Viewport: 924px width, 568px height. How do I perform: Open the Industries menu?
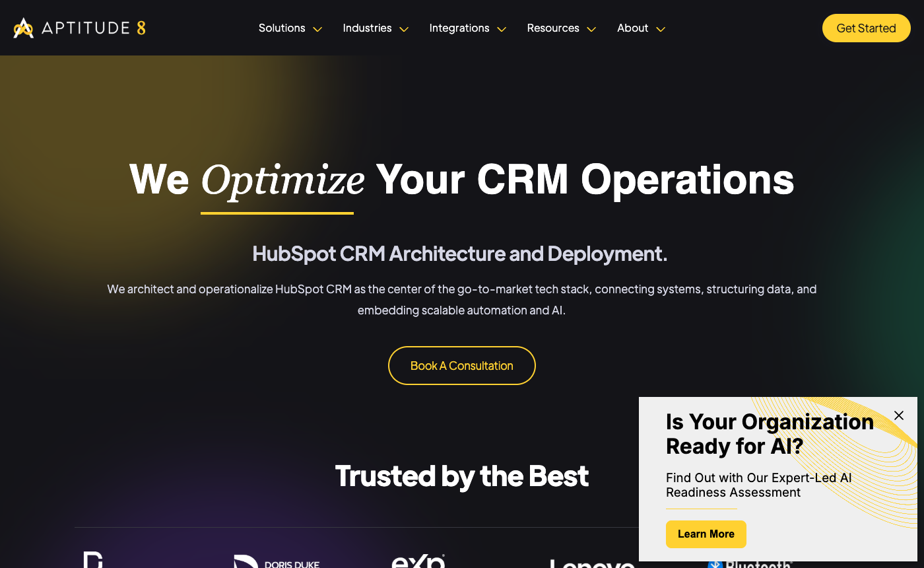367,28
